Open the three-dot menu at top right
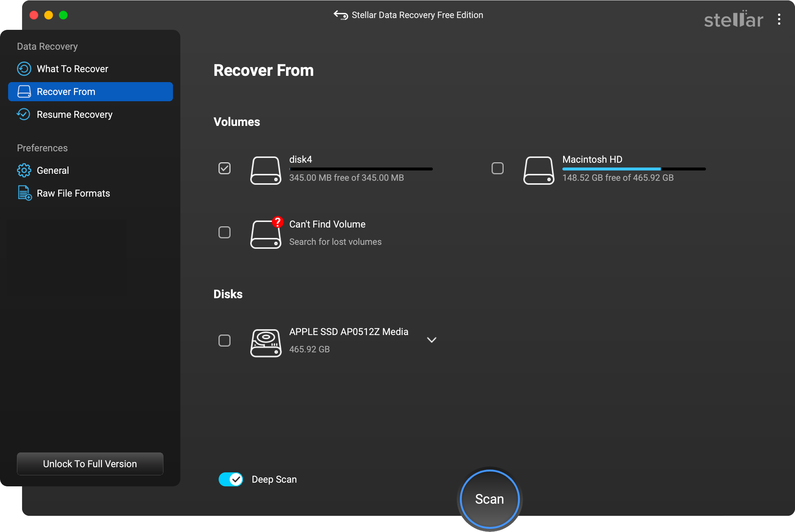The image size is (795, 532). [779, 20]
